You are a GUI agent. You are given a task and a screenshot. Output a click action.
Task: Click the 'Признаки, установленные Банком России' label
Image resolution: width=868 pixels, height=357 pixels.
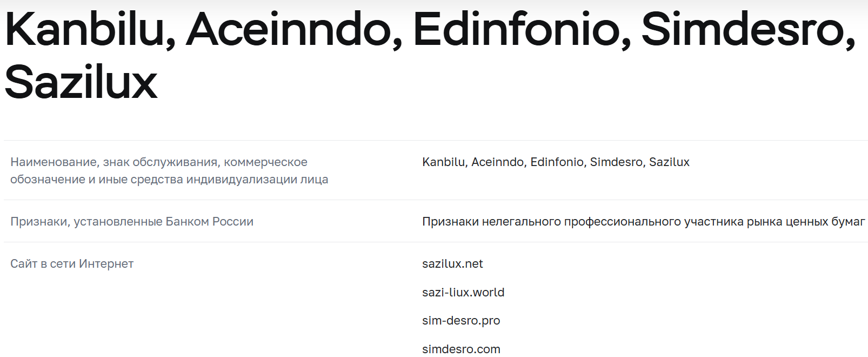(132, 222)
